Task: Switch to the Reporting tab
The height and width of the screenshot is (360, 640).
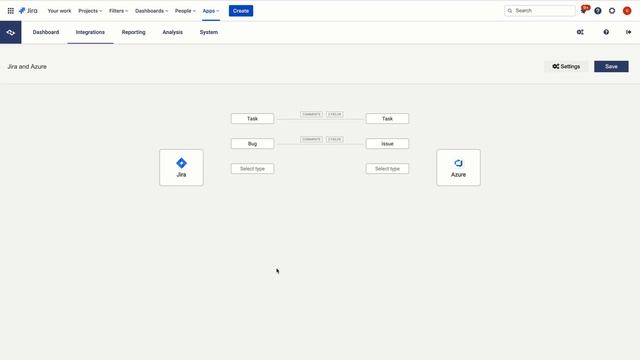Action: 133,32
